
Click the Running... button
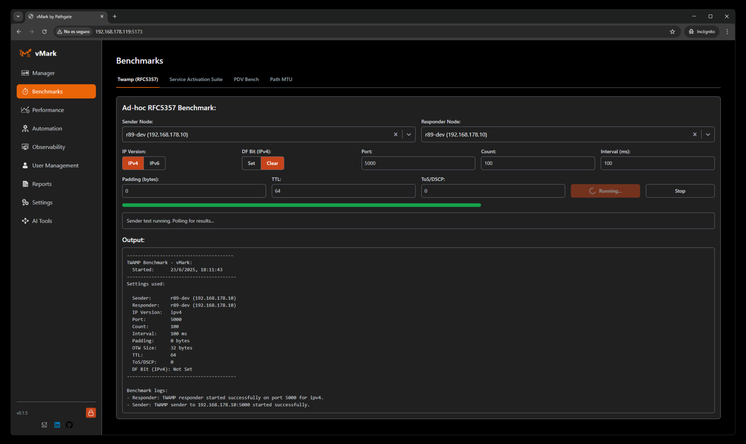(605, 191)
